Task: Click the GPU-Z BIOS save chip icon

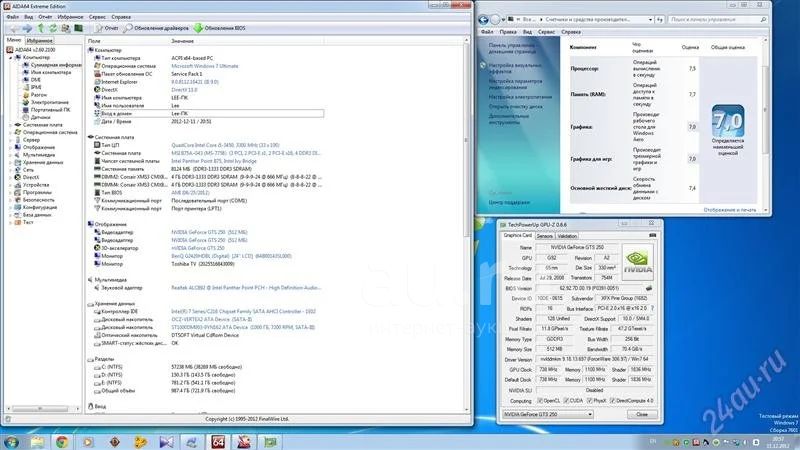Action: 649,288
